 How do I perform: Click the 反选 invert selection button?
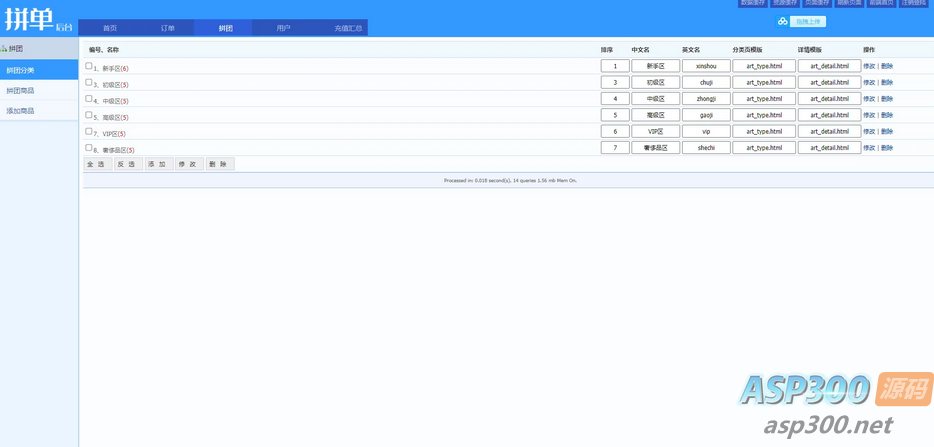(128, 164)
